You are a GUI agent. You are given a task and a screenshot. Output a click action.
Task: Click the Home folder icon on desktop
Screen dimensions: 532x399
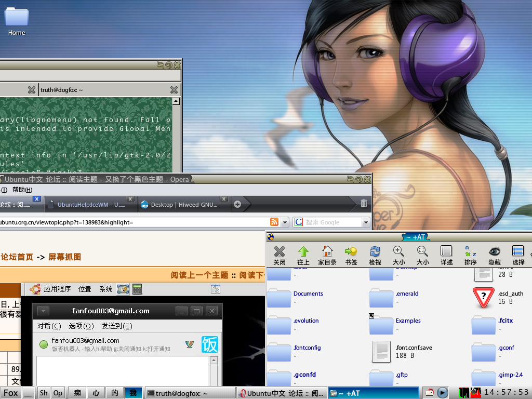pos(16,17)
